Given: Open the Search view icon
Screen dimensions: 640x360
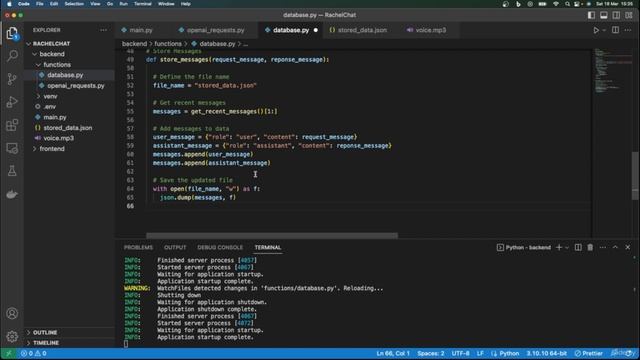Looking at the screenshot, I should [x=12, y=56].
